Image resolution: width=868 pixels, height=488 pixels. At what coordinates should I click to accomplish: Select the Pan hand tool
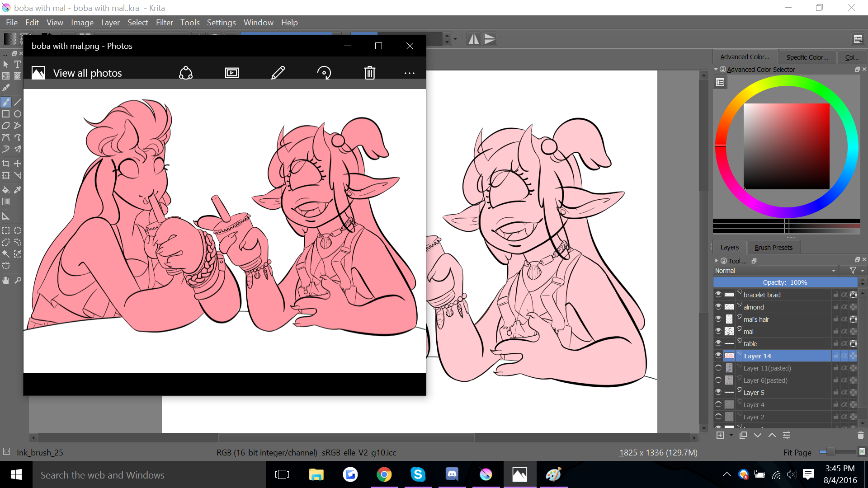click(6, 280)
